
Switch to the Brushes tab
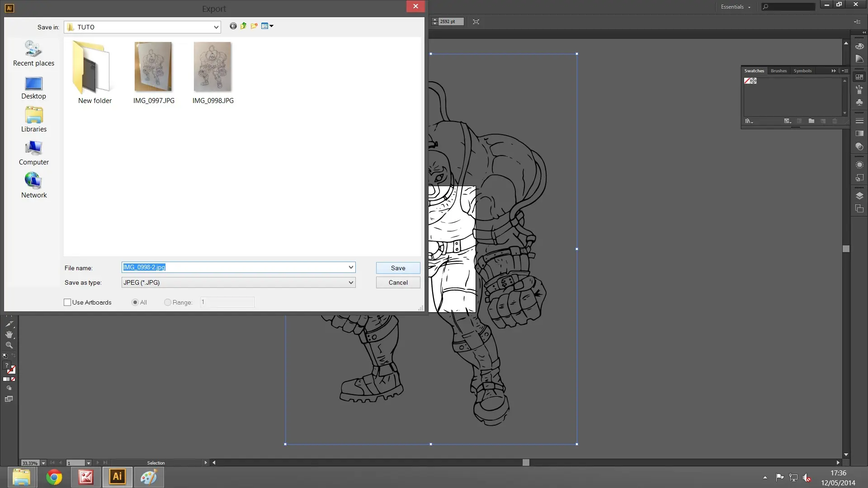click(778, 71)
